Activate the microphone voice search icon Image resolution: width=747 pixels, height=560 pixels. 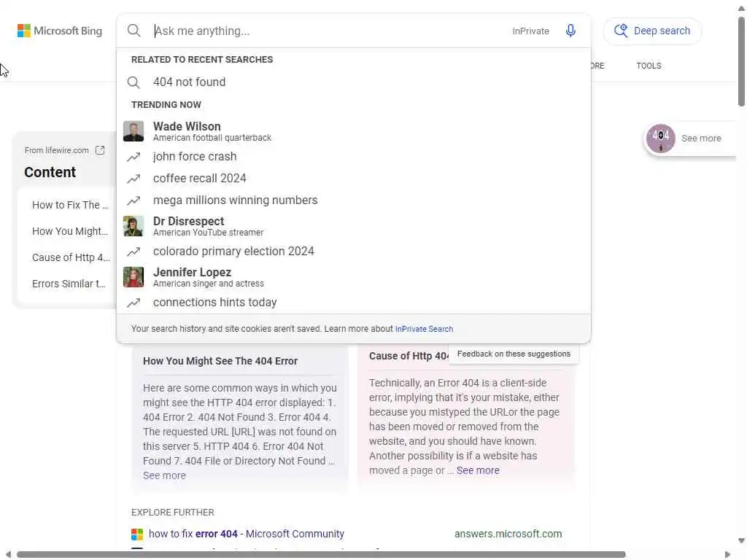pos(570,31)
